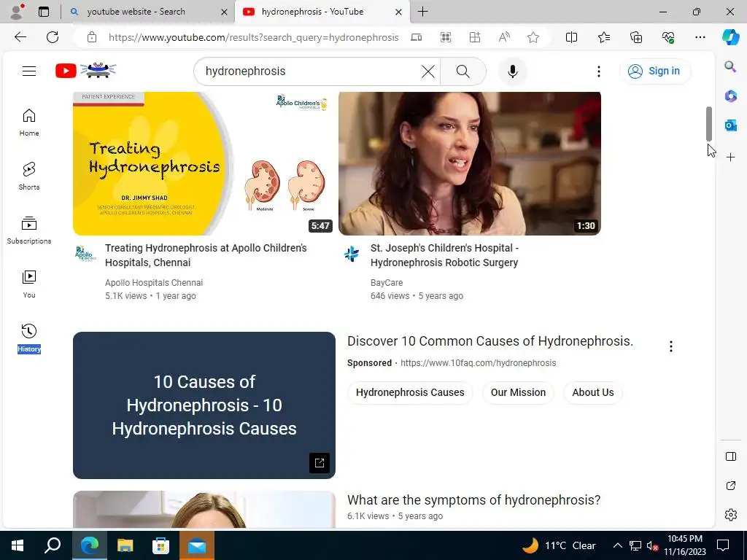The image size is (747, 560).
Task: Open a new browser tab
Action: [x=422, y=12]
